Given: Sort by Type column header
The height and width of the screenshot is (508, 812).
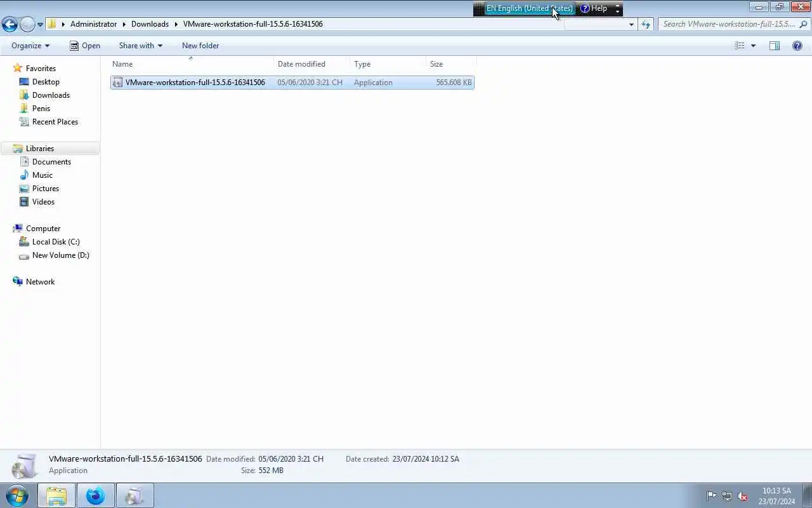Looking at the screenshot, I should point(388,64).
